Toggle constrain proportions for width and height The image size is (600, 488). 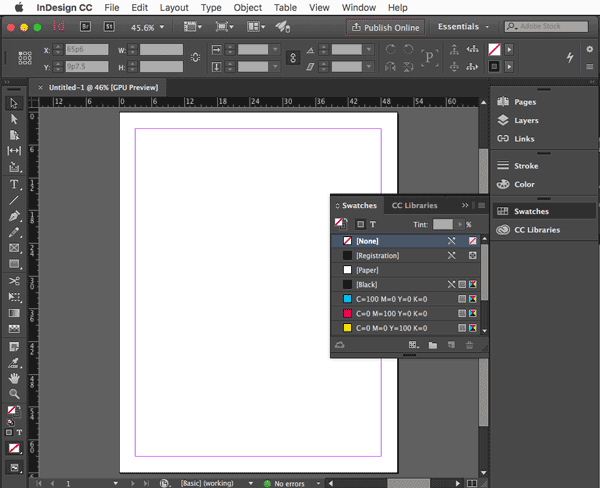pyautogui.click(x=196, y=58)
